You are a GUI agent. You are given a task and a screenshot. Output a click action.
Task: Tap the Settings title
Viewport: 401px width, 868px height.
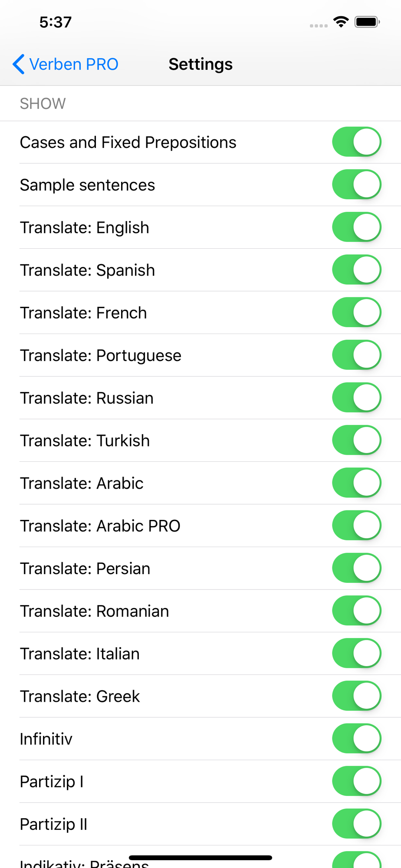[200, 64]
